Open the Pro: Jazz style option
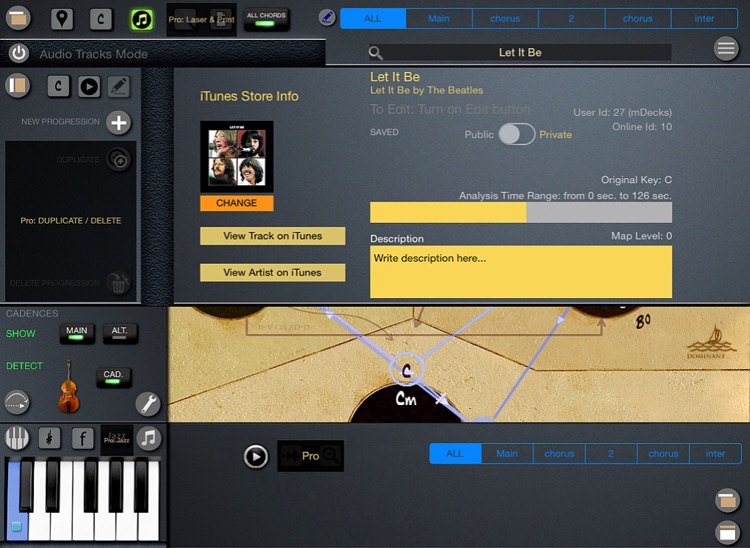This screenshot has height=548, width=750. click(117, 438)
